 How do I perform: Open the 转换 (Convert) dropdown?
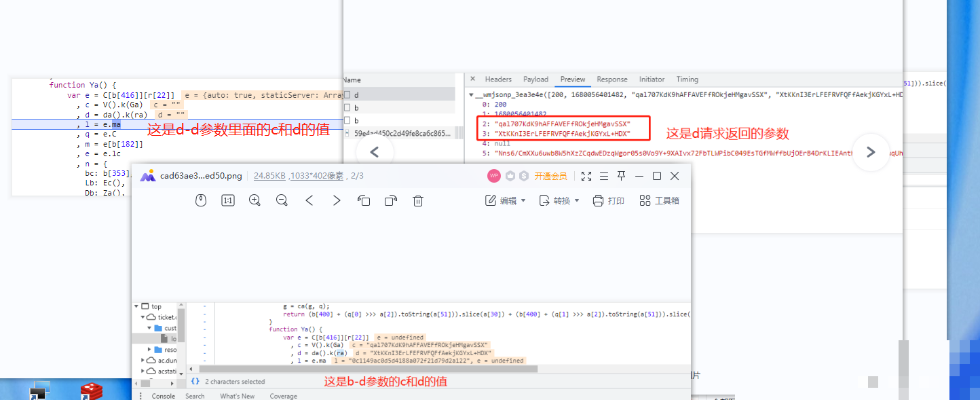(x=559, y=200)
